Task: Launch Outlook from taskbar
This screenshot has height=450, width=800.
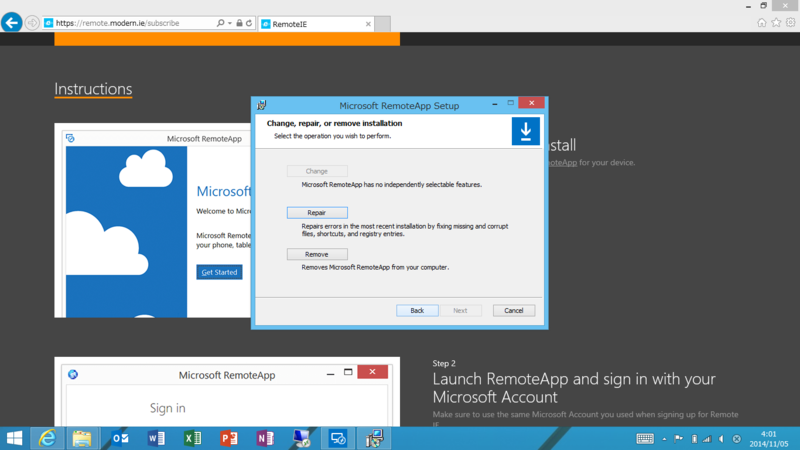Action: coord(120,438)
